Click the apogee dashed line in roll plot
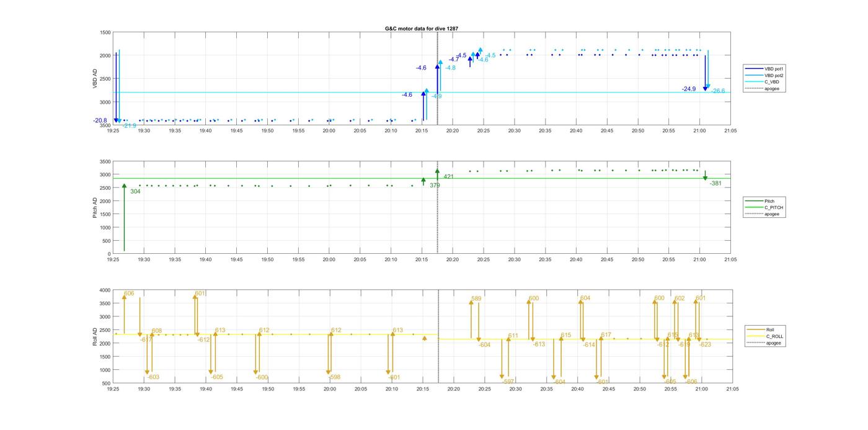The height and width of the screenshot is (430, 868). [438, 336]
